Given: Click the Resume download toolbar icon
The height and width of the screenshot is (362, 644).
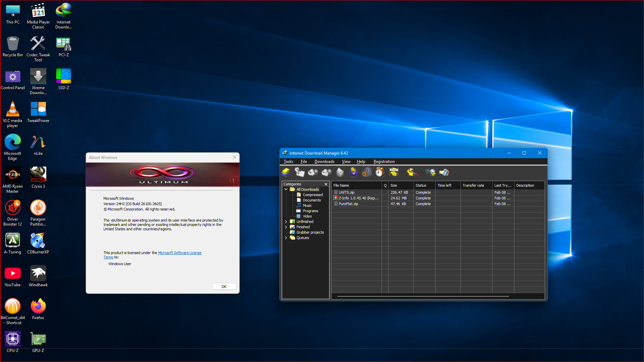Looking at the screenshot, I should pyautogui.click(x=300, y=172).
